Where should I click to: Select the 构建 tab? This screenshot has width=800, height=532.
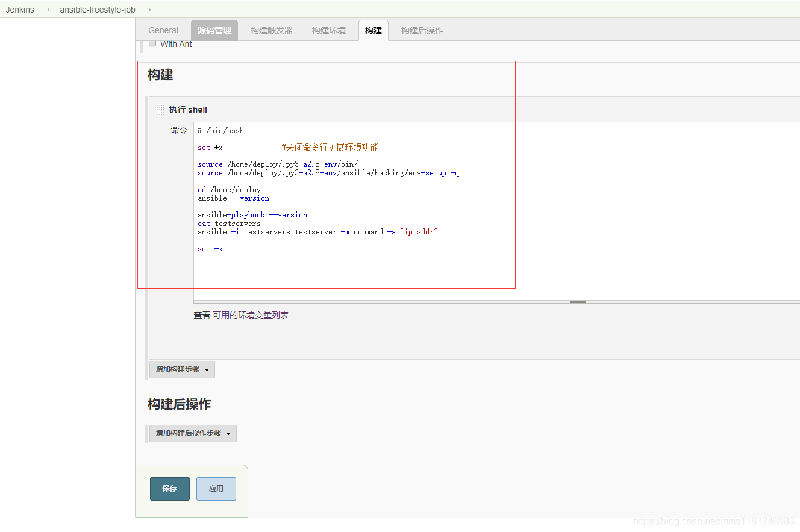[373, 30]
